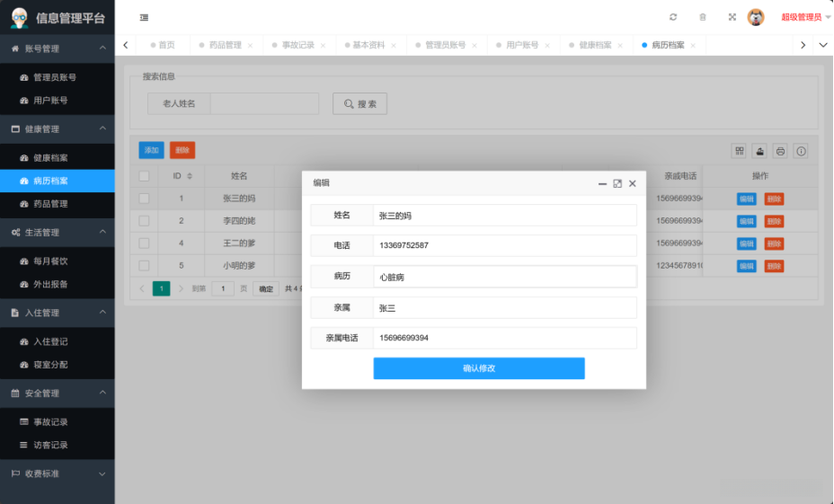Open the 超级管理员 user dropdown

click(x=805, y=17)
